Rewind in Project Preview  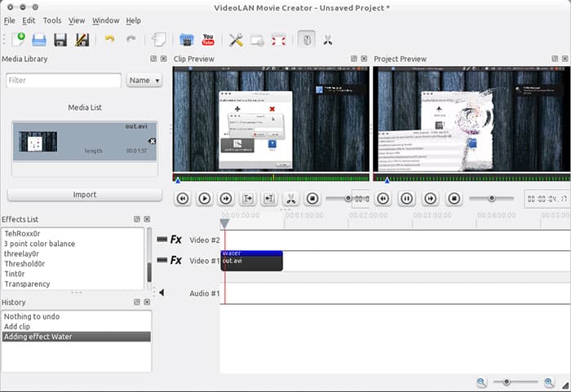click(x=383, y=198)
